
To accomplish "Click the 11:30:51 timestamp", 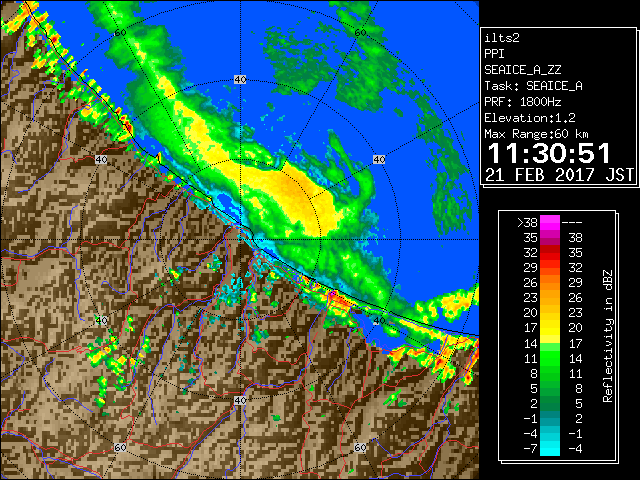I will (549, 153).
